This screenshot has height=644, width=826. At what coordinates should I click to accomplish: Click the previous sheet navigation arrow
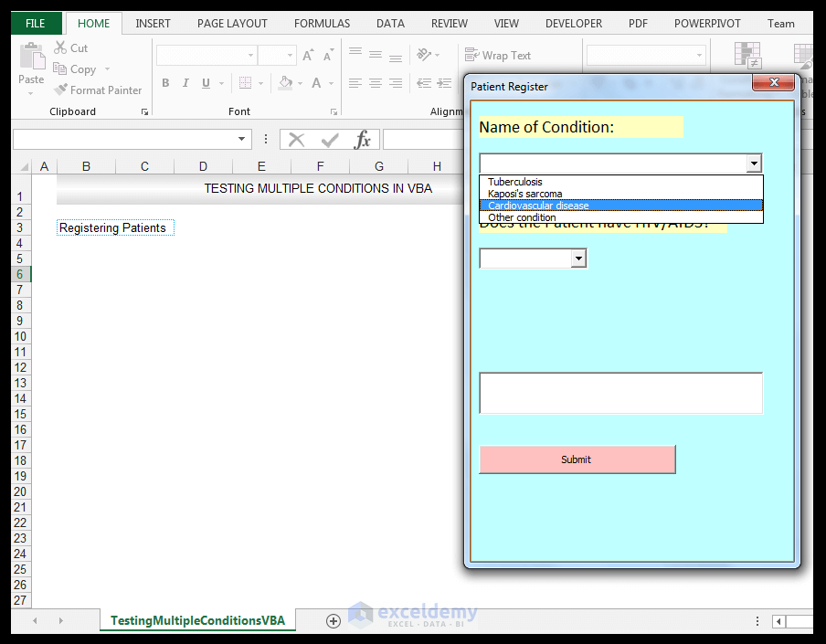click(x=35, y=621)
